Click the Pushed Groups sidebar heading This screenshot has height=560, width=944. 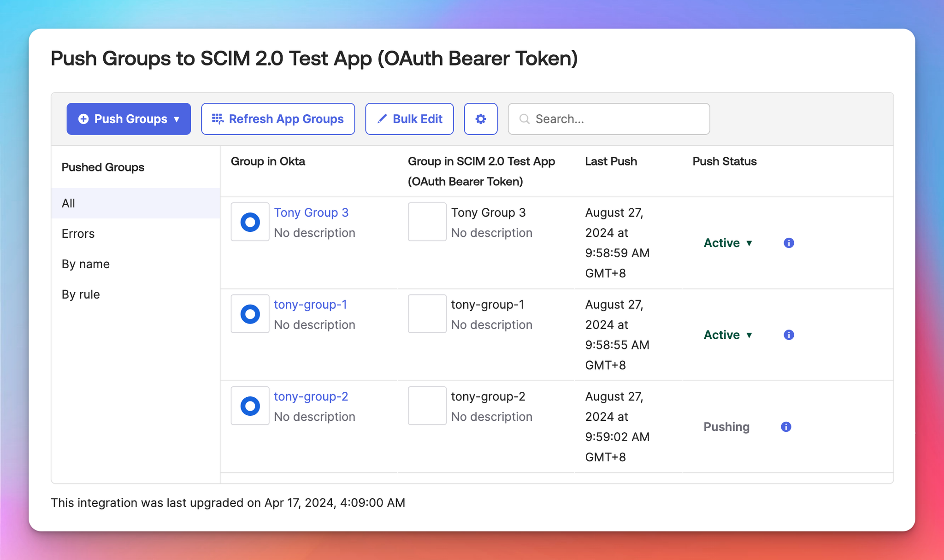[x=103, y=167]
